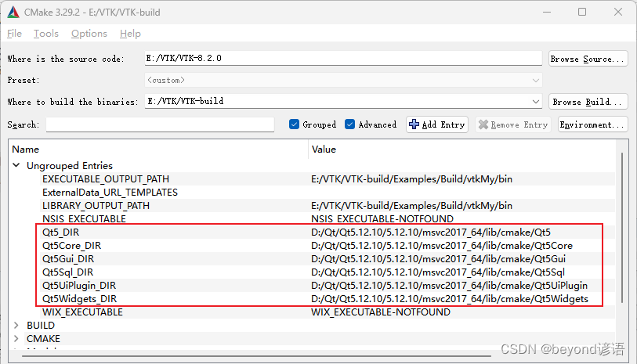Click the Browse Build button

coord(588,102)
